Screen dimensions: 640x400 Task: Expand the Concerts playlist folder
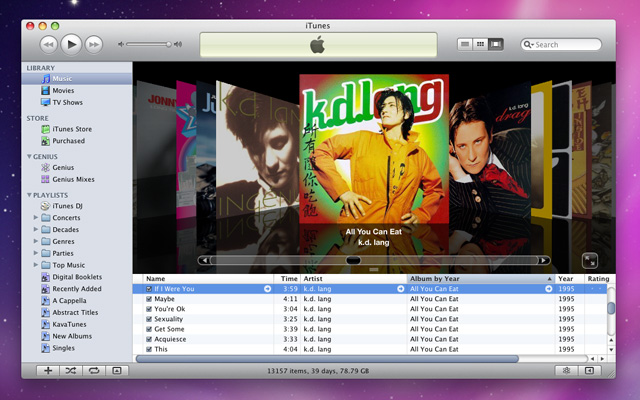[36, 217]
